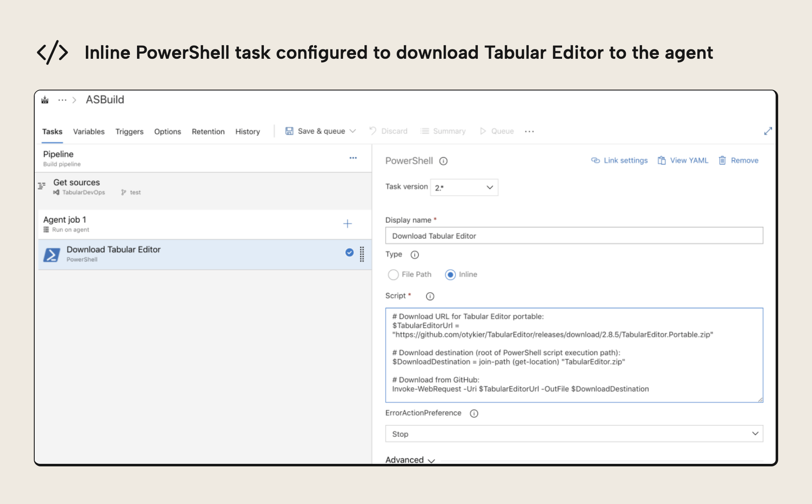Click the Link settings link
This screenshot has height=504, width=812.
click(x=619, y=160)
